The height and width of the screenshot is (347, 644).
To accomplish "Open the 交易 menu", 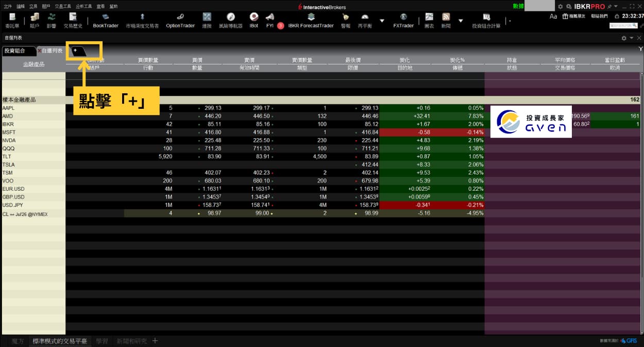I will pos(33,7).
